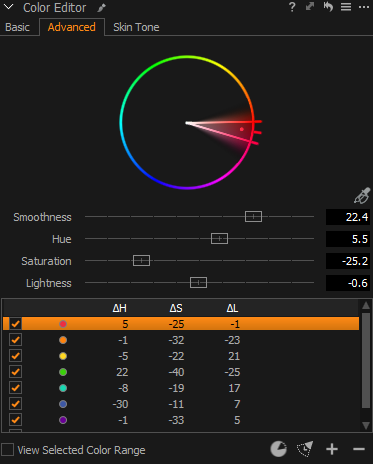The height and width of the screenshot is (464, 373).
Task: Click the Lightness slider handle
Action: 198,283
